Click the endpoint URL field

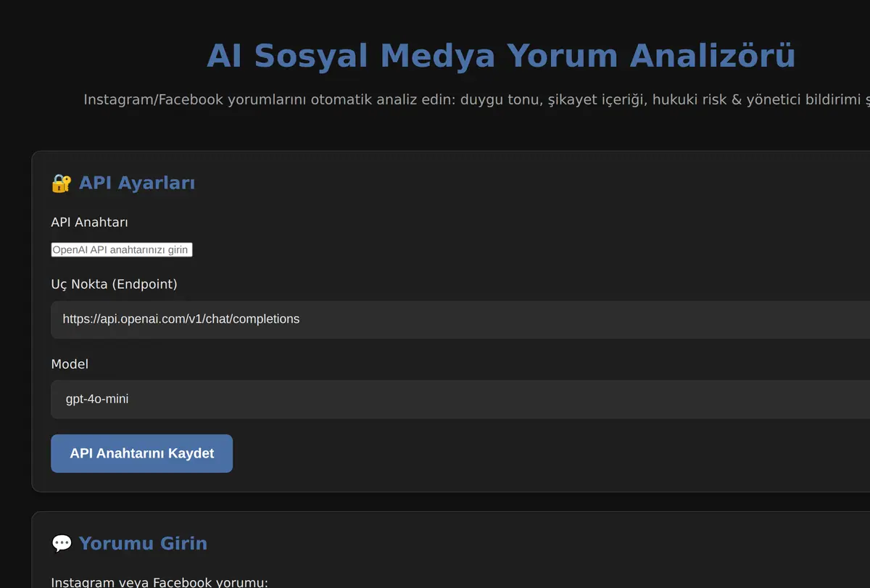[x=460, y=319]
